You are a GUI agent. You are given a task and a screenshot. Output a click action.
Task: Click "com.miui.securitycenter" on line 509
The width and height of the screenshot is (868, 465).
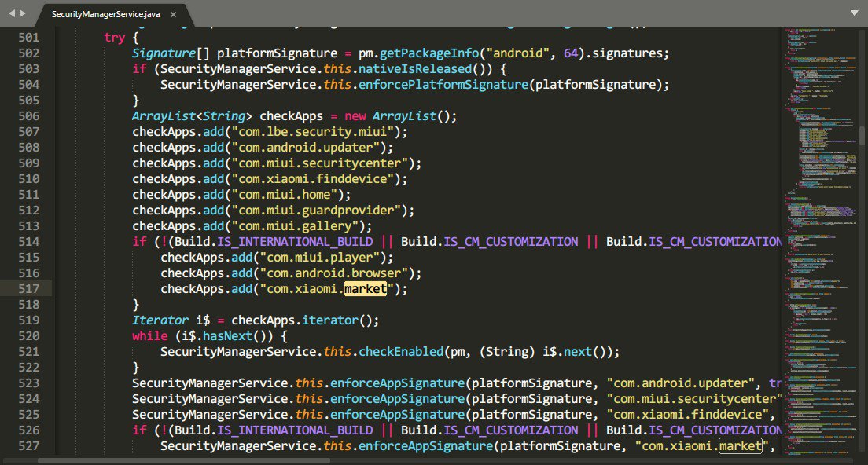319,163
